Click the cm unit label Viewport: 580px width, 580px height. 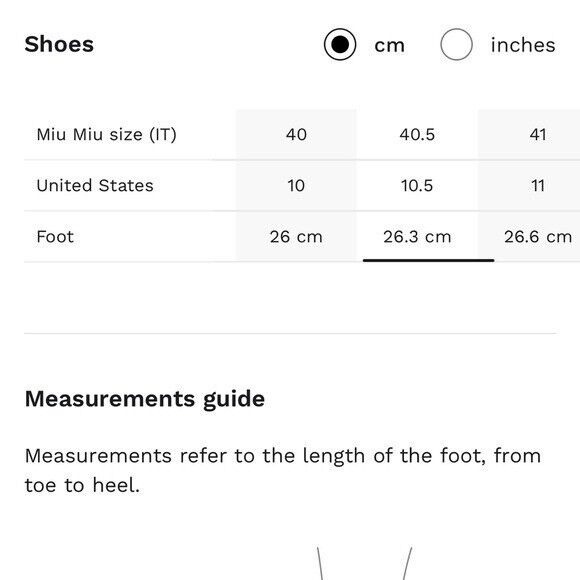coord(390,45)
